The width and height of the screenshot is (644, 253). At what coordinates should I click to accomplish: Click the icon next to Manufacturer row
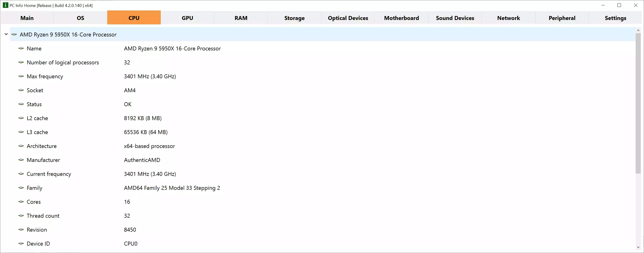21,160
